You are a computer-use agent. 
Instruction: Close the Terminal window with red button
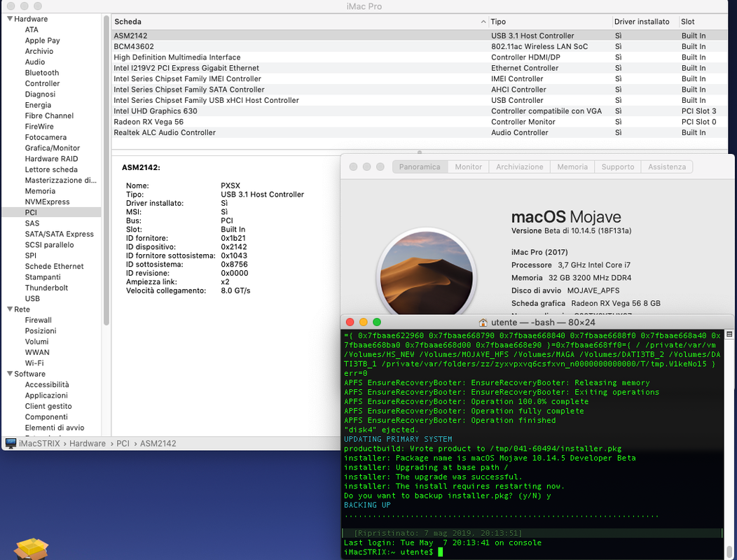tap(350, 322)
